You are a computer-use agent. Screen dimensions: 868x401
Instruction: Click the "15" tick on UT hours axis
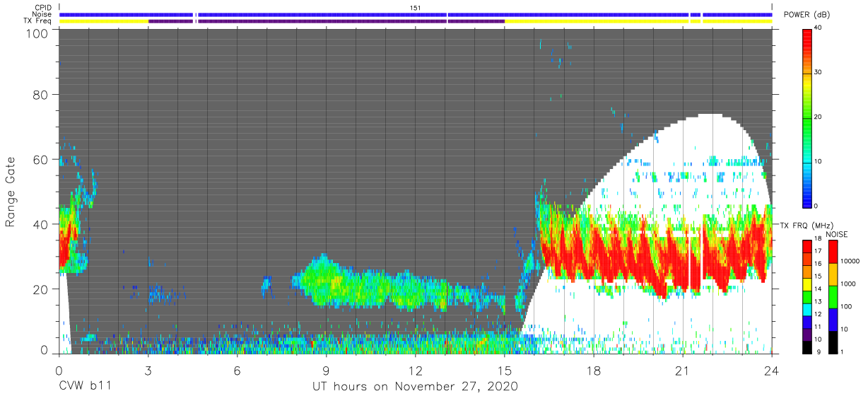click(505, 371)
